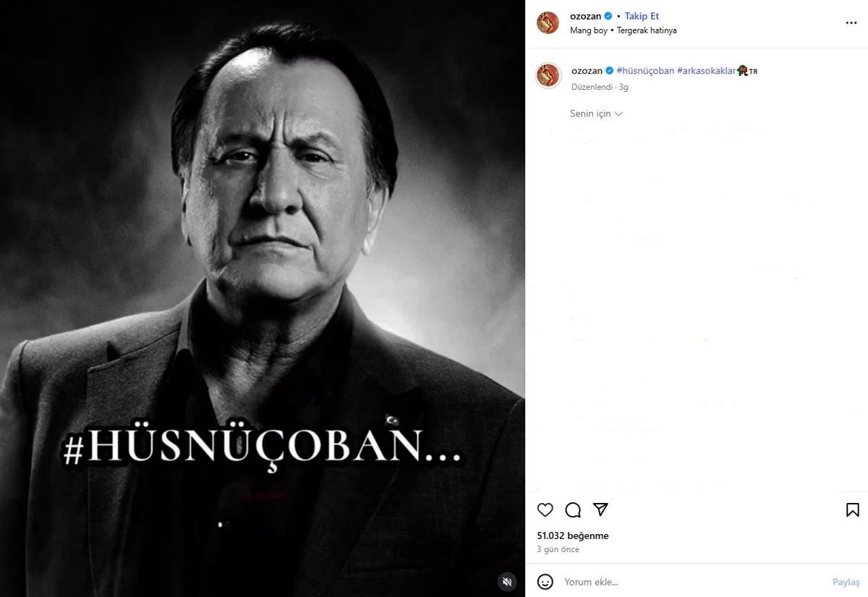Save post with the bookmark icon
Screen dimensions: 868x597
[x=852, y=510]
